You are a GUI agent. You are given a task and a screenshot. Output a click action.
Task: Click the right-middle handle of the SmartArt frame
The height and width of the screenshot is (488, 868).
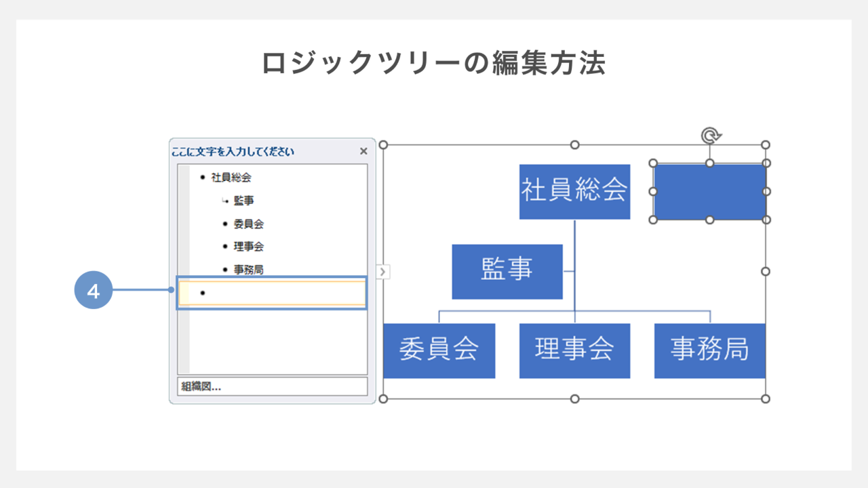(766, 271)
